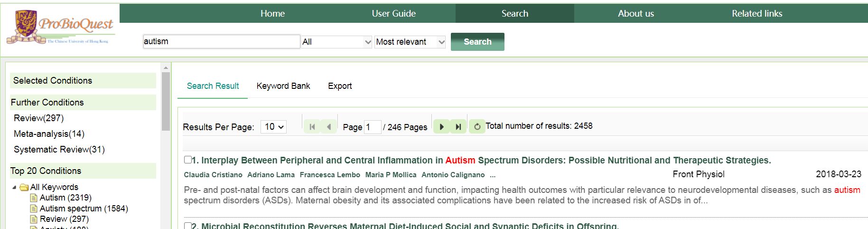Image resolution: width=868 pixels, height=229 pixels.
Task: Click Total number of results: 2458 text
Action: [x=539, y=126]
